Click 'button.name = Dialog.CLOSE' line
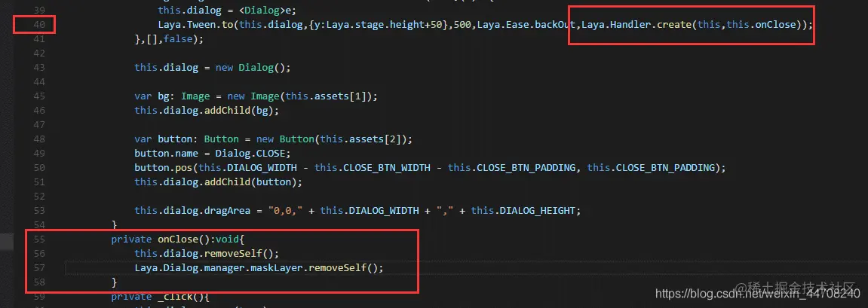Image resolution: width=868 pixels, height=308 pixels. (x=213, y=153)
